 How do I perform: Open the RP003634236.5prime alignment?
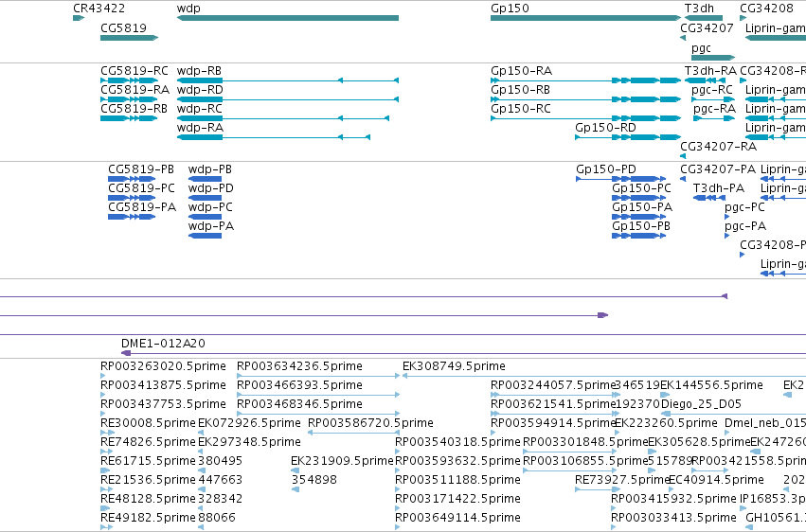[318, 377]
